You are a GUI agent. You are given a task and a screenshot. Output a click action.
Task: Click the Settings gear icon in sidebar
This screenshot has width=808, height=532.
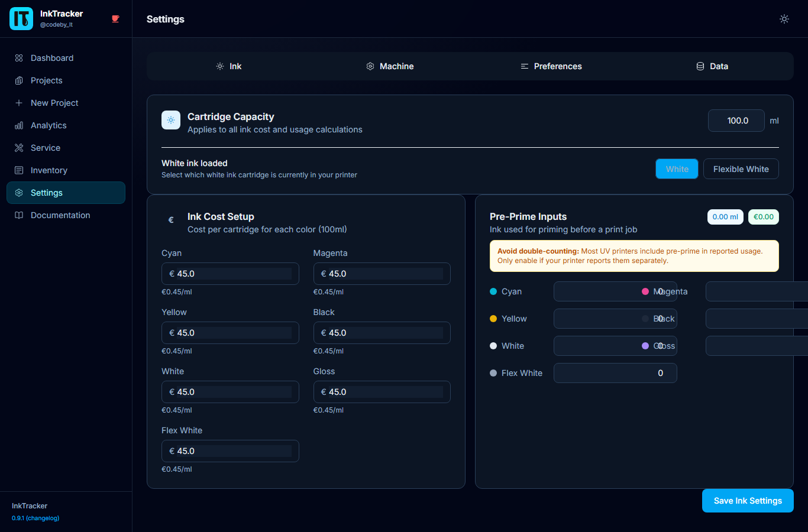click(x=19, y=193)
